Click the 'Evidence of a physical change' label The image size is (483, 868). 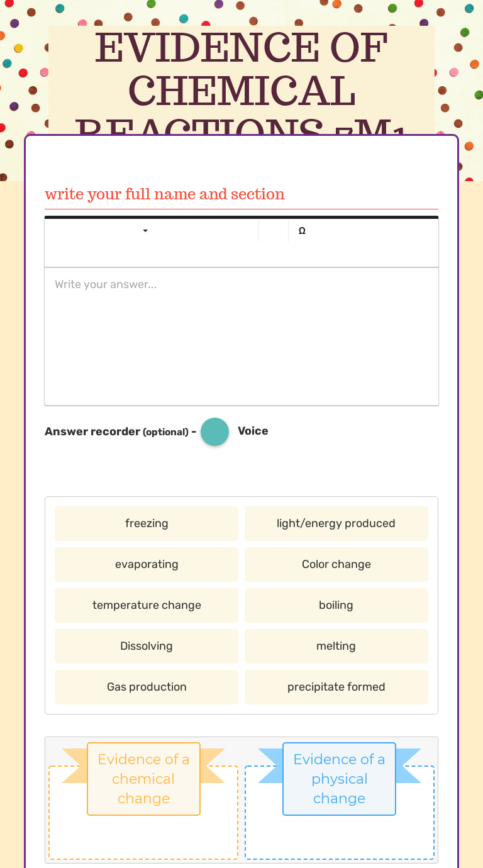pyautogui.click(x=339, y=779)
